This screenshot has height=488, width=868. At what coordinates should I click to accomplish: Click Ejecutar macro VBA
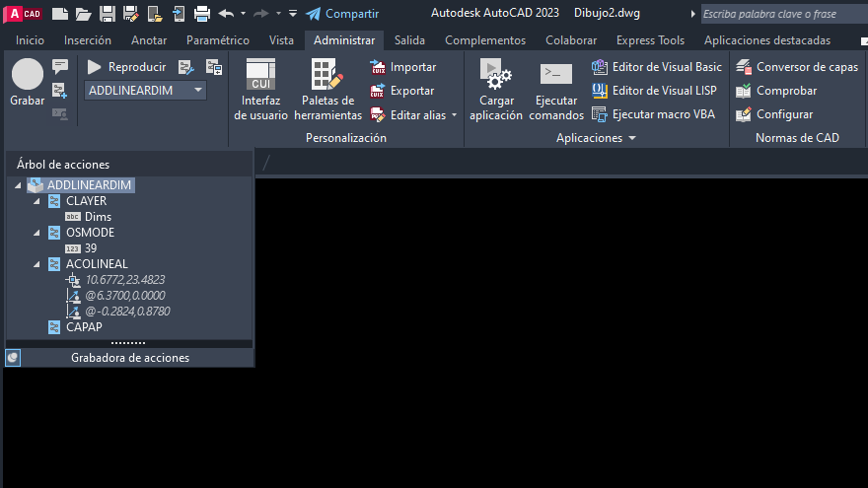653,114
